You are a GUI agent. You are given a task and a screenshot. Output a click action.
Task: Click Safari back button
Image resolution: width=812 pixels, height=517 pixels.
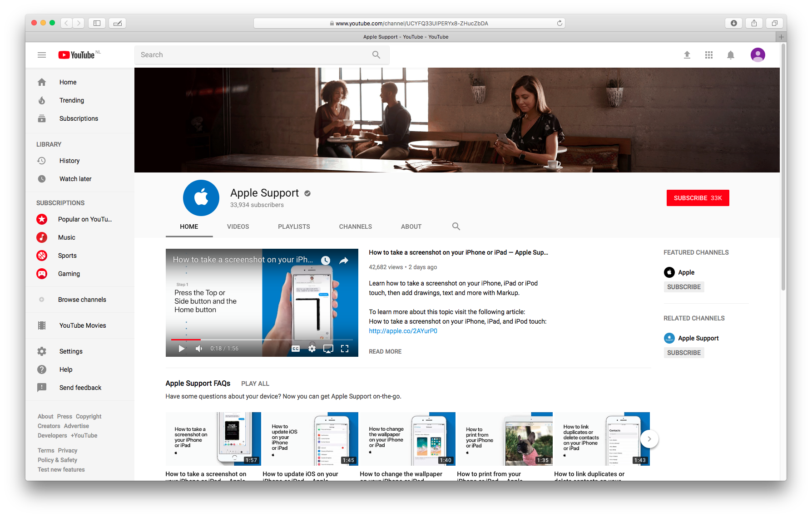tap(66, 23)
